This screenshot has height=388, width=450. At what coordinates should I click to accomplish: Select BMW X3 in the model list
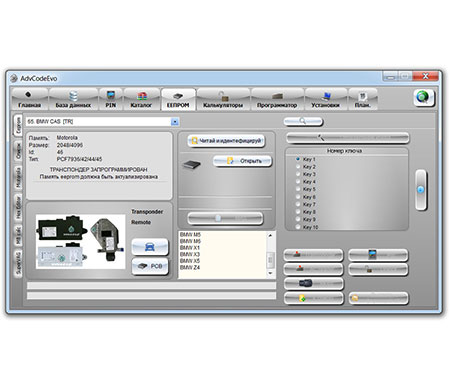click(x=190, y=254)
